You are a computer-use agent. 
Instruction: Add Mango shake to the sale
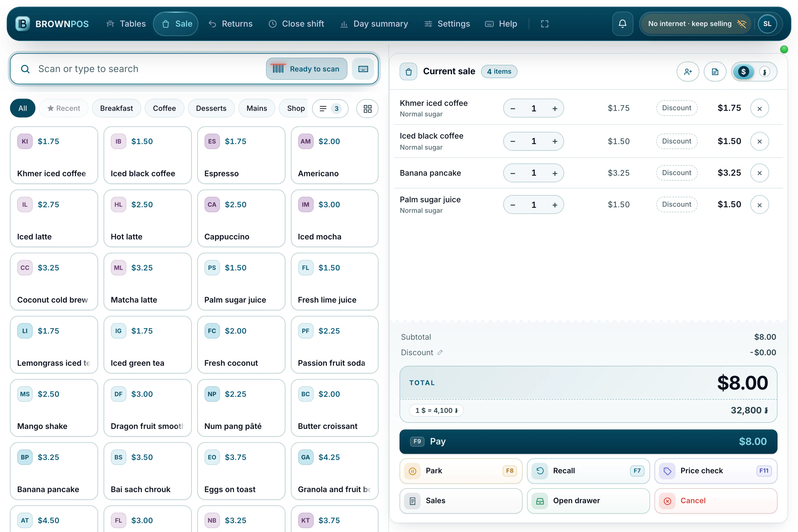[54, 408]
